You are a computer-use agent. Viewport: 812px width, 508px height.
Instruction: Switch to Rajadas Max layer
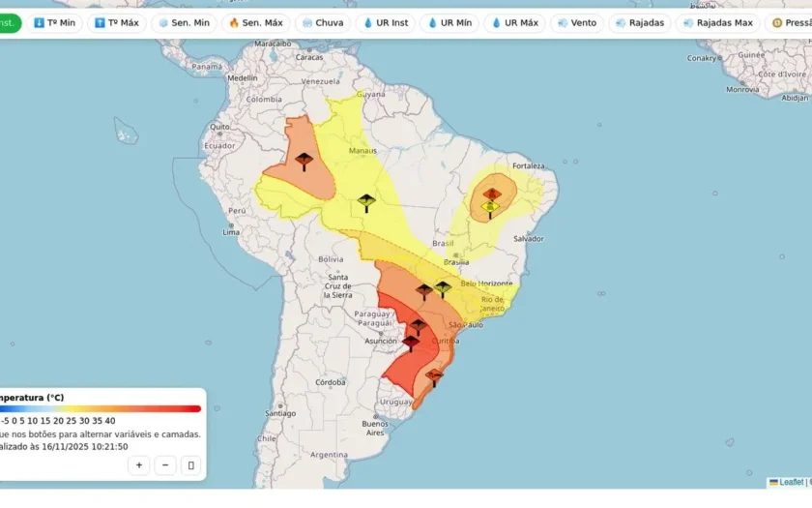[x=717, y=23]
